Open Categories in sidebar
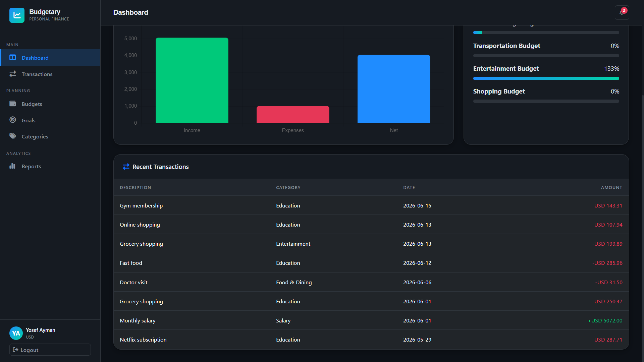Screen dimensions: 644x362 [50, 136]
